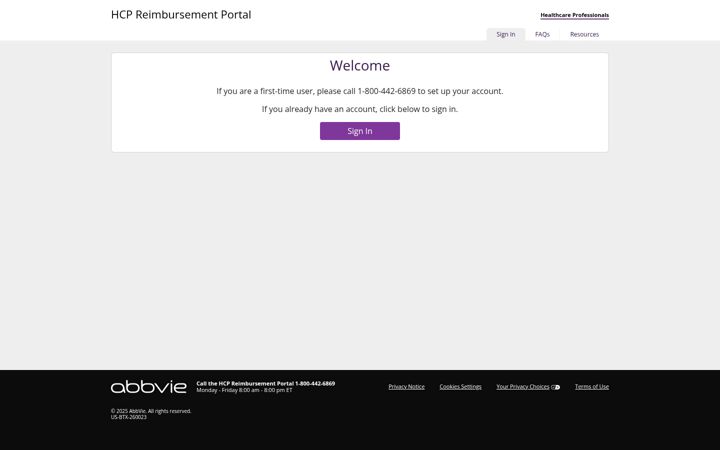Screen dimensions: 720x450
Task: Click the '© 2025 AbbVie. All rights reserved.' text
Action: click(x=151, y=411)
